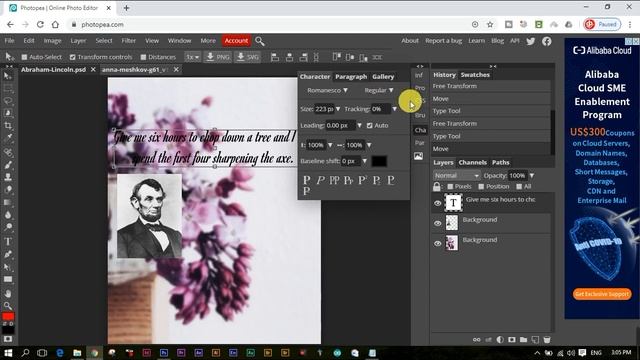Select the Lasso tool

(x=8, y=100)
